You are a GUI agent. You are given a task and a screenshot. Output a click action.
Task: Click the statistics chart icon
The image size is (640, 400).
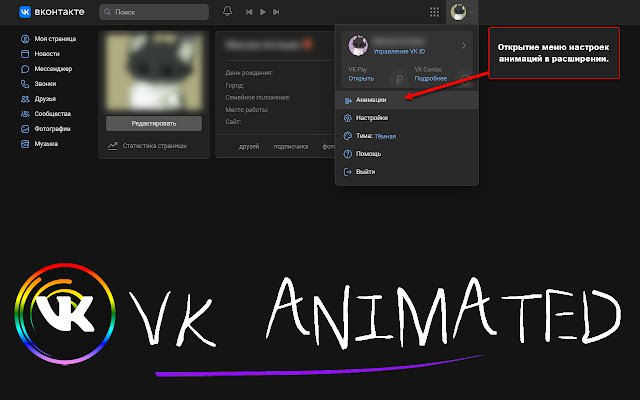(112, 146)
